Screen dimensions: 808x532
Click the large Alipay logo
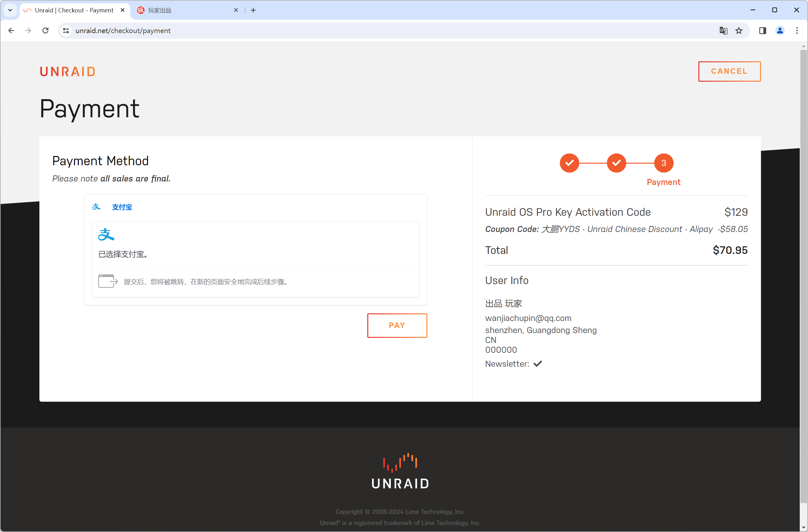point(106,234)
